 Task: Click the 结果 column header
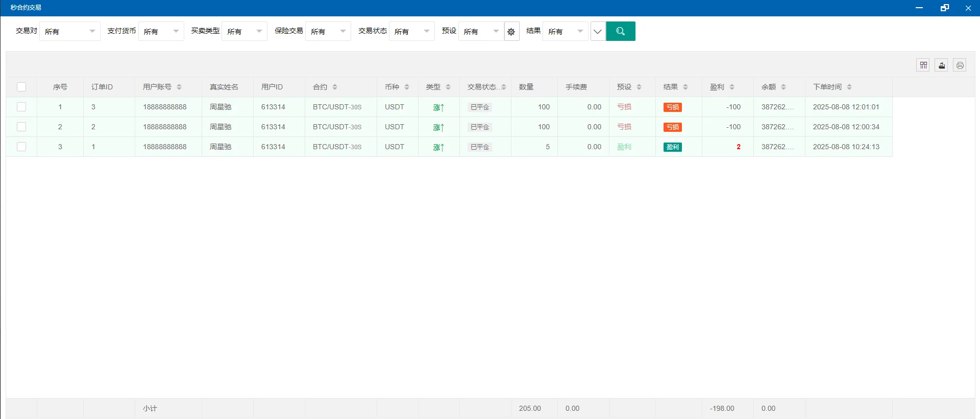[671, 87]
